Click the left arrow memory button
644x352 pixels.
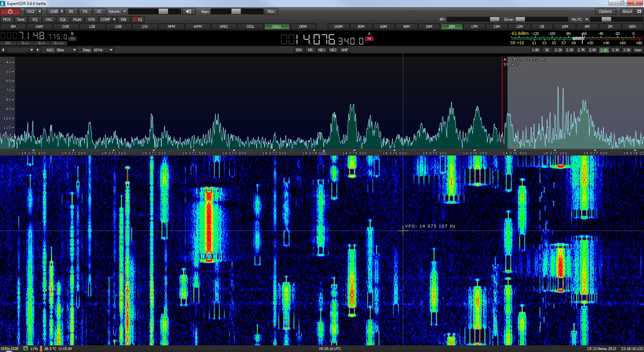click(3, 50)
